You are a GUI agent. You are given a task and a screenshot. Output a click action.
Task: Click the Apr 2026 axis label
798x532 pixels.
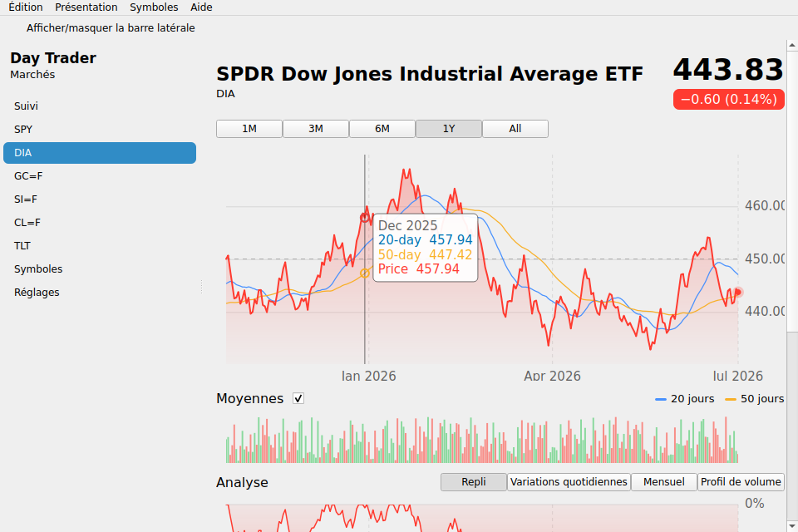point(552,377)
